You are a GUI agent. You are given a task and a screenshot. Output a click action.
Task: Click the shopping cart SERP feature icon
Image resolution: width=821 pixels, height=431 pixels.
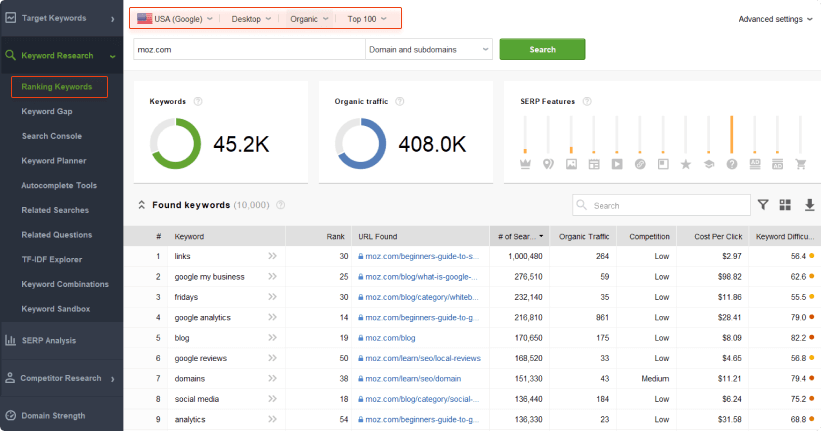[x=801, y=164]
